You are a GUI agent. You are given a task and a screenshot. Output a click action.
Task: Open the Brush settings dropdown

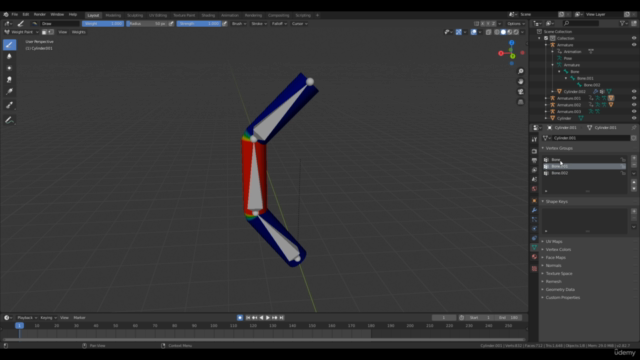click(239, 24)
